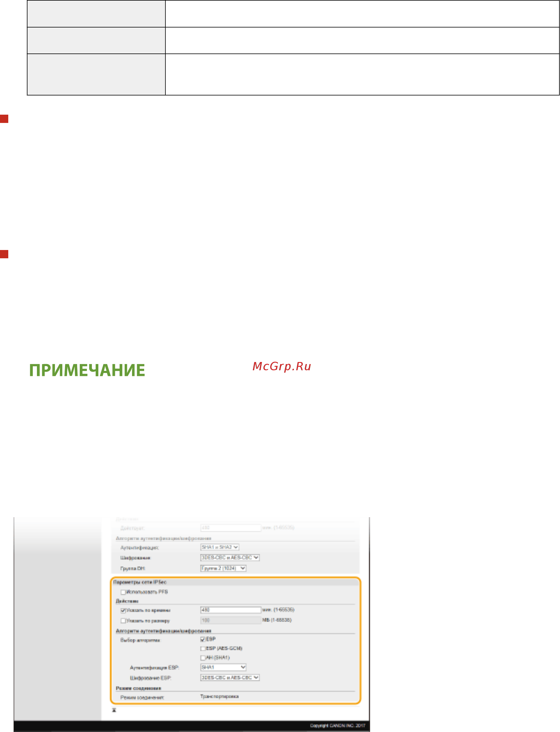Tick the Указать по размеру checkbox
560x732 pixels.
point(123,621)
